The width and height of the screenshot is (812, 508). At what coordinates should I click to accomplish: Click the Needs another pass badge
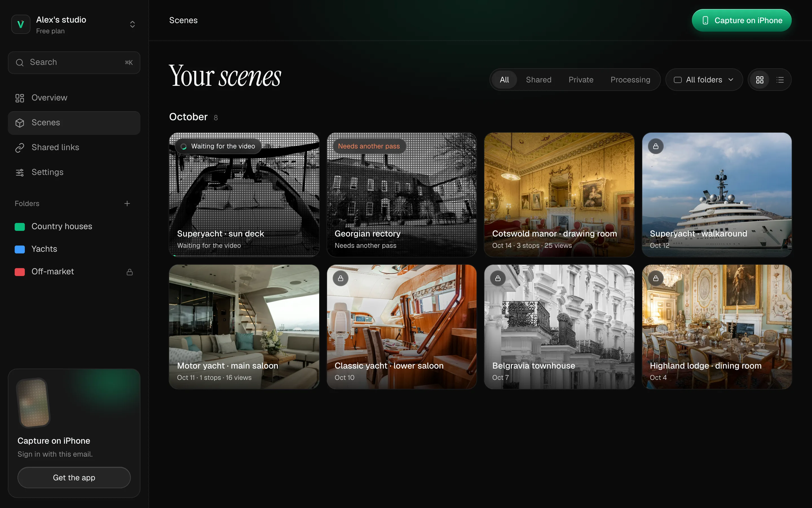369,146
